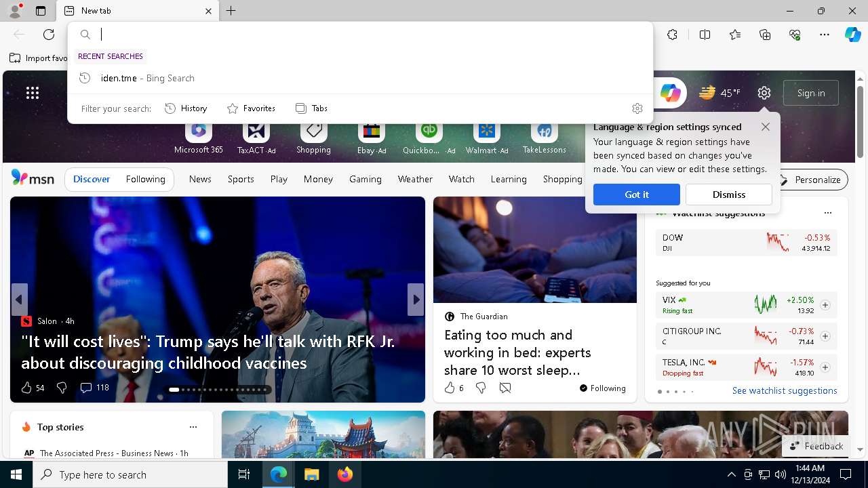
Task: Switch to the Following tab
Action: click(x=146, y=179)
